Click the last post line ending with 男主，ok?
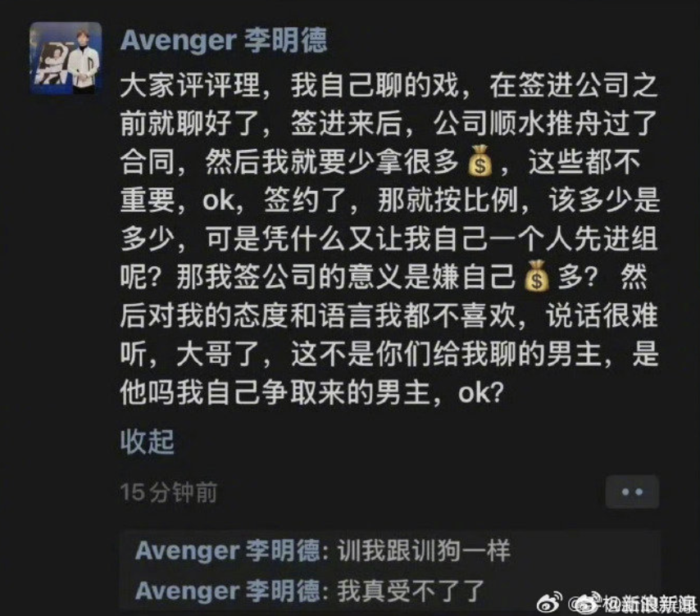Viewport: 700px width, 616px height. (x=312, y=392)
